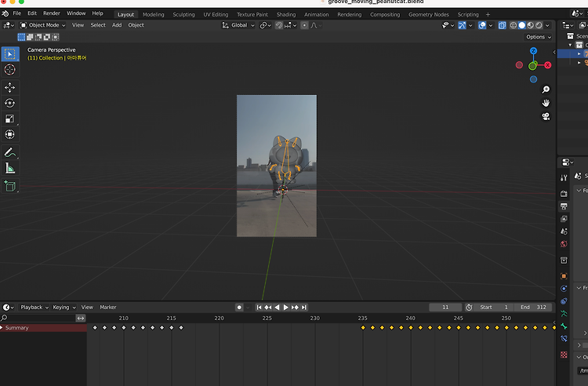The width and height of the screenshot is (588, 386).
Task: Click the camera view toggle icon
Action: click(546, 117)
